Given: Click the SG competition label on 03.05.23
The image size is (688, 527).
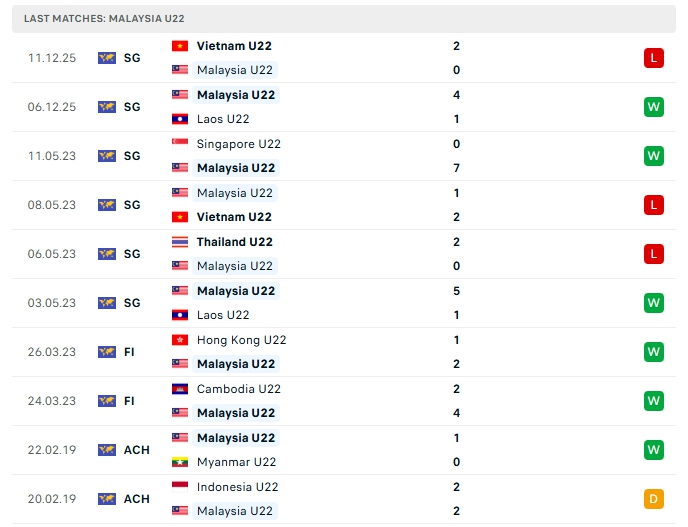Looking at the screenshot, I should (132, 303).
